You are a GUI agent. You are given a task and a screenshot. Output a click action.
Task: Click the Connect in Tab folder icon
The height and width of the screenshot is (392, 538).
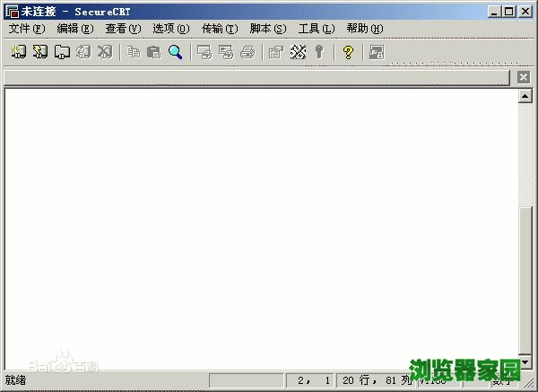click(62, 52)
